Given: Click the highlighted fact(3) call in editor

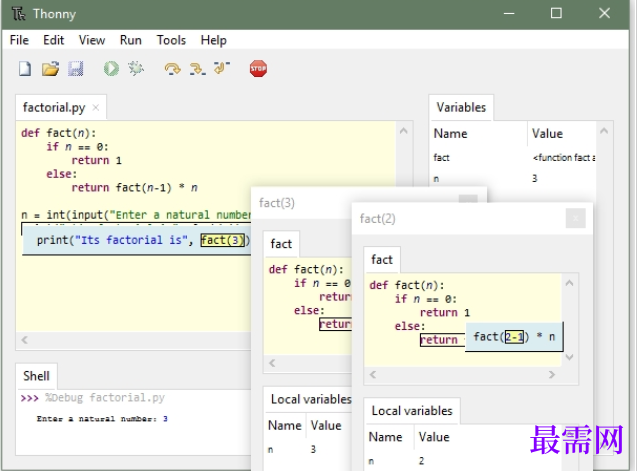Looking at the screenshot, I should [x=222, y=240].
